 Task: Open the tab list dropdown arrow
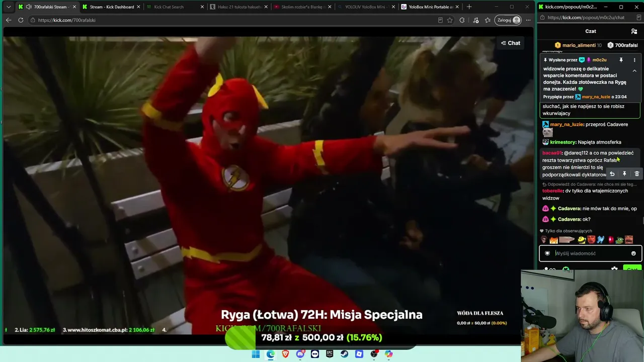tap(9, 7)
